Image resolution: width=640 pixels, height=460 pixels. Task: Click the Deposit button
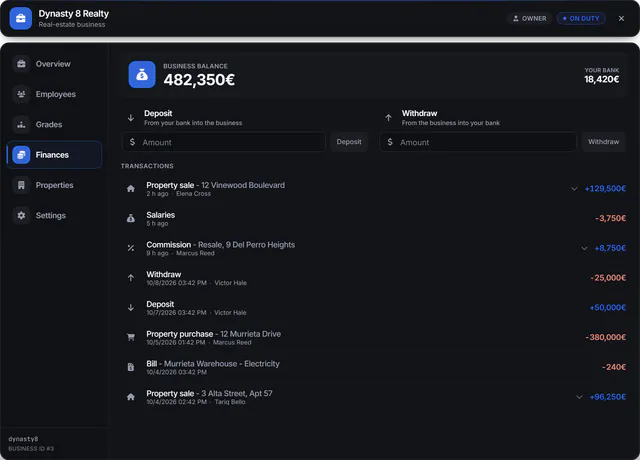(349, 142)
